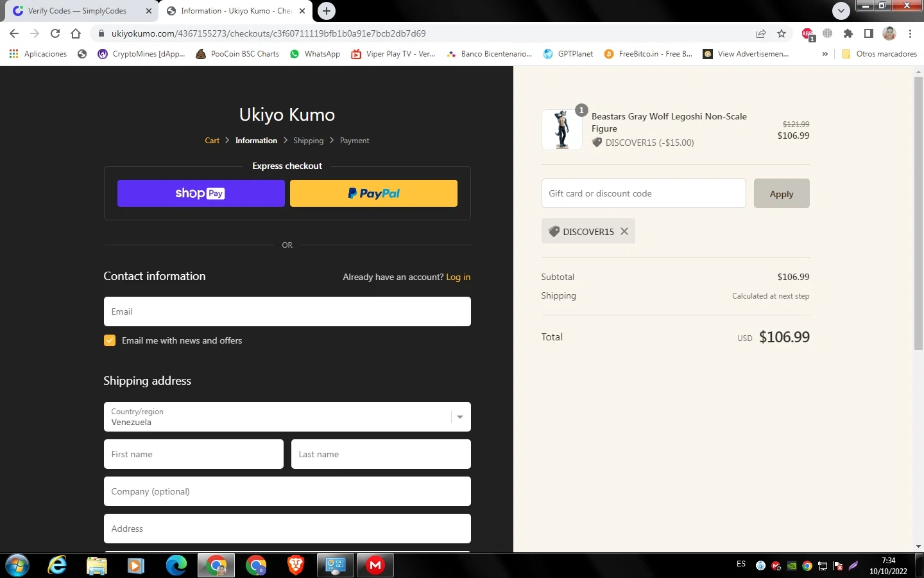Open PooCoin BSC Charts bookmark
This screenshot has height=578, width=924.
click(237, 54)
